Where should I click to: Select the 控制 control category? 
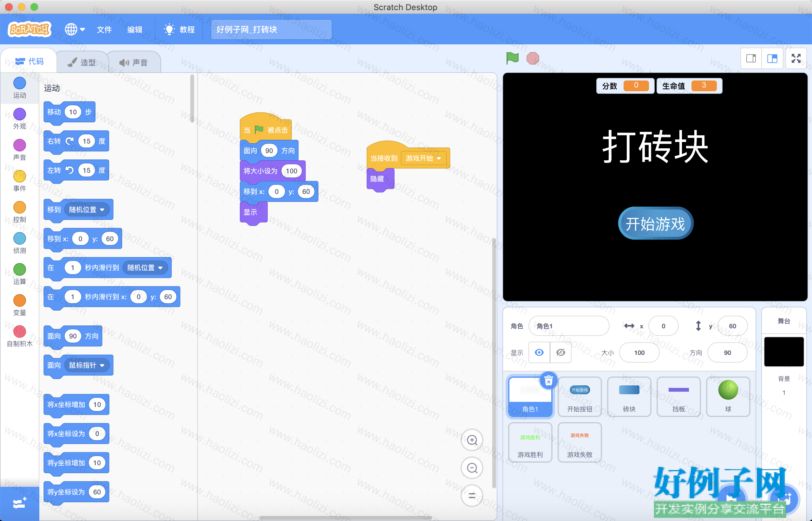(20, 212)
